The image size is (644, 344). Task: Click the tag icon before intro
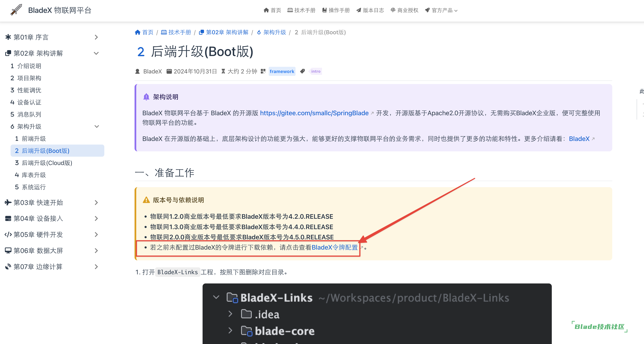303,71
